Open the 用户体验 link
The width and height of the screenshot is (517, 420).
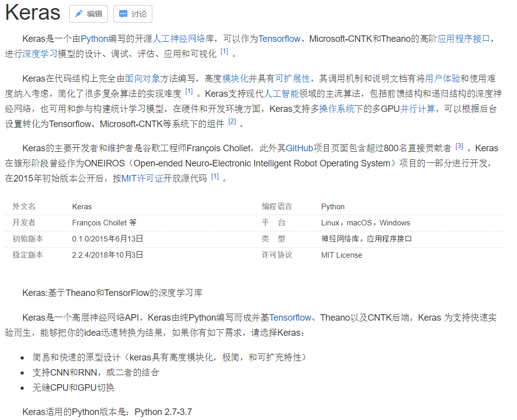442,79
